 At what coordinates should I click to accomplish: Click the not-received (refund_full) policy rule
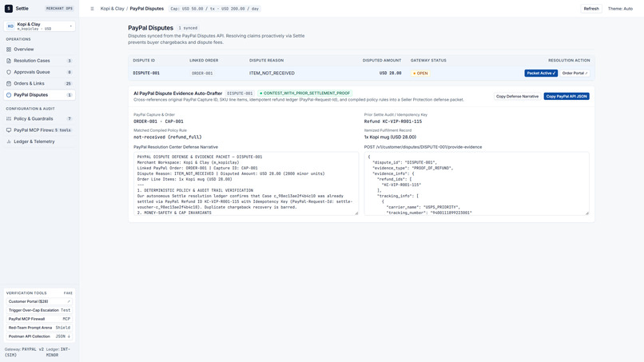pyautogui.click(x=168, y=137)
